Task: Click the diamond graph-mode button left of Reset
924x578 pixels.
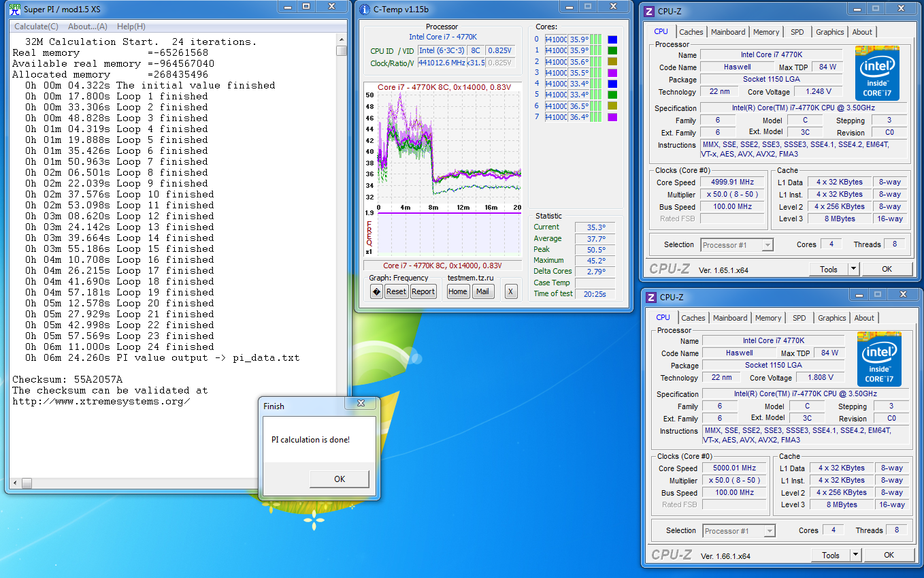Action: [x=376, y=291]
